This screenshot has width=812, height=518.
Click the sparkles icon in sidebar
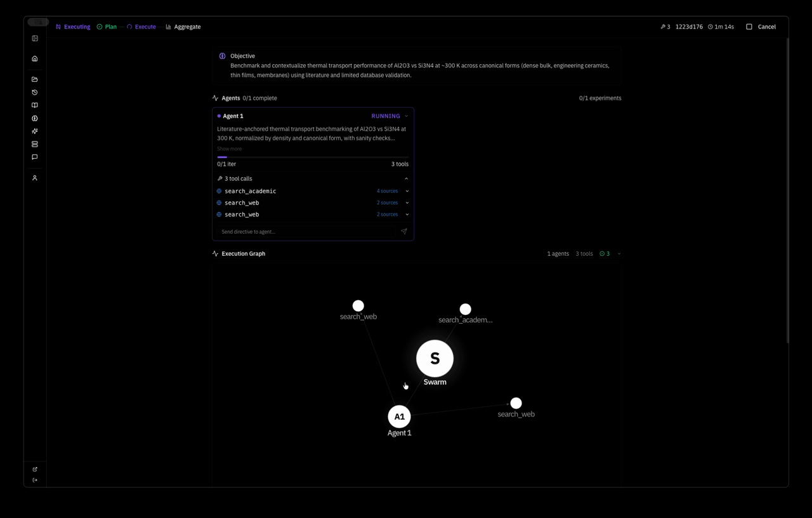35,131
